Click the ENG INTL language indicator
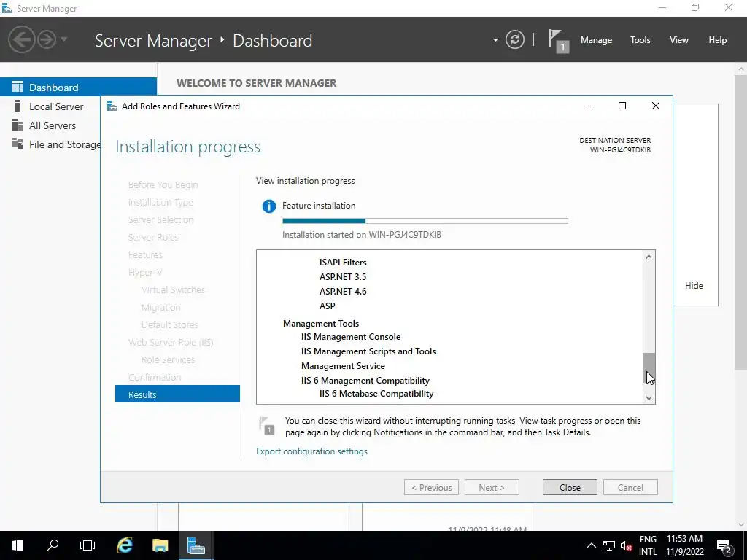The image size is (747, 560). [x=648, y=545]
